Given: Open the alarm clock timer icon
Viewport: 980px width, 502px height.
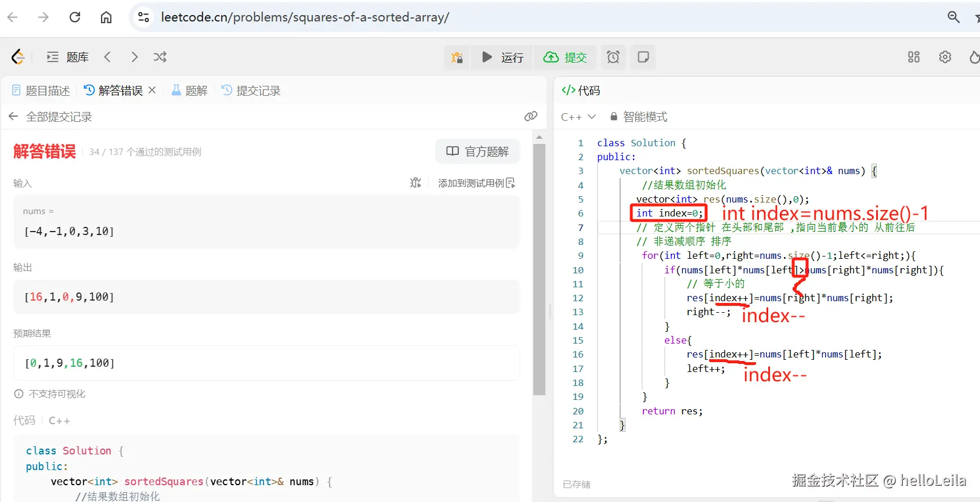Looking at the screenshot, I should pos(613,57).
